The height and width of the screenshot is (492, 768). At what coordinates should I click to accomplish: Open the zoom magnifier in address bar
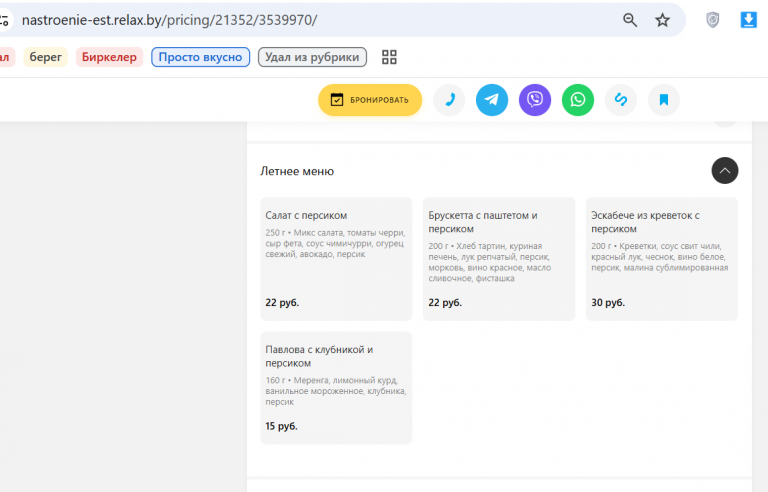coord(630,20)
